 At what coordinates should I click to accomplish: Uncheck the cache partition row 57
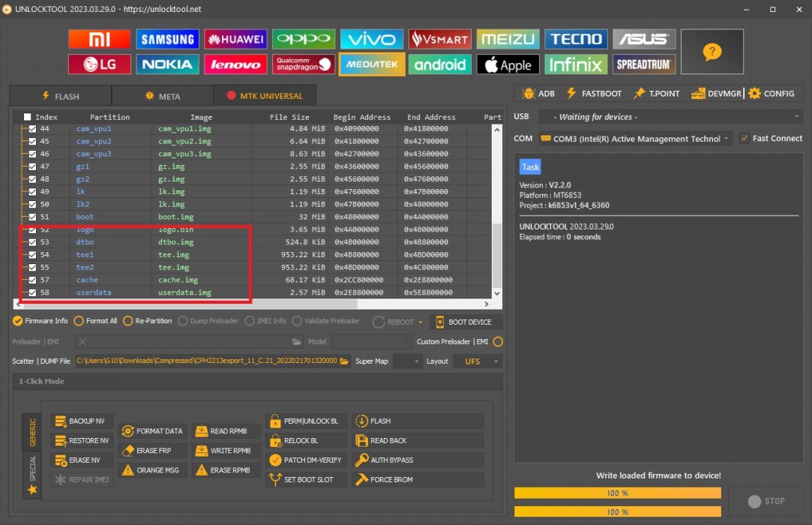click(33, 280)
